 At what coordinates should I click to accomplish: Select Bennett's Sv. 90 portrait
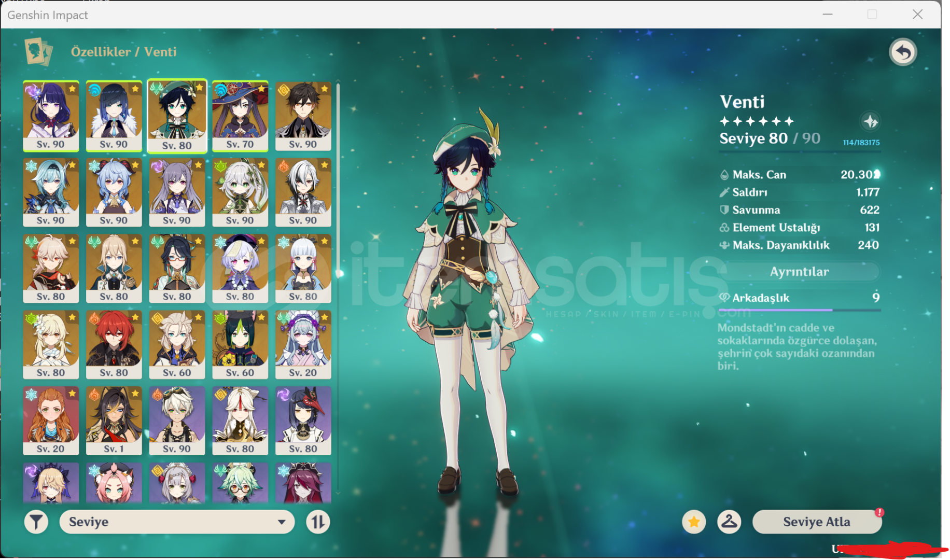tap(177, 421)
